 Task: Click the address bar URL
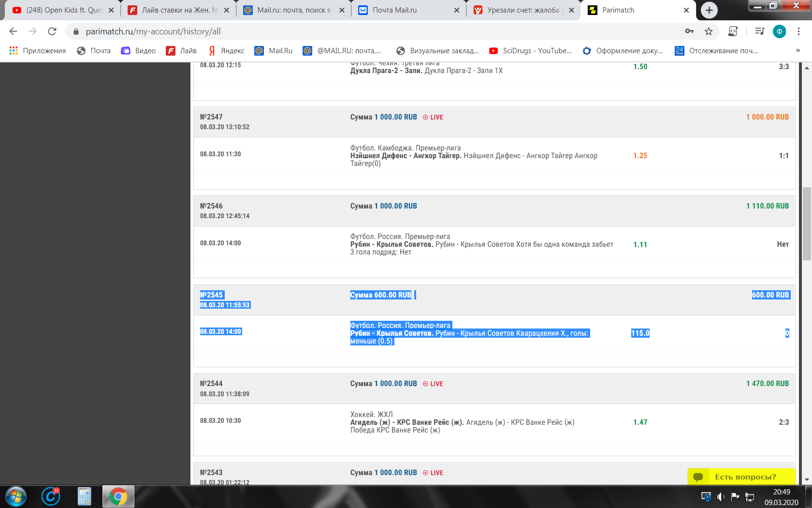(153, 31)
